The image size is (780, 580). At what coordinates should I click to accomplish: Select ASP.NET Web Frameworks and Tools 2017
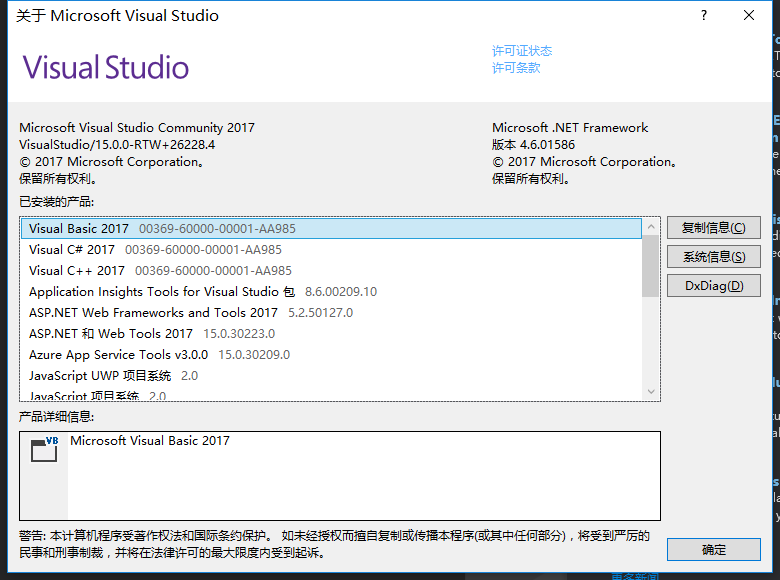(x=331, y=312)
